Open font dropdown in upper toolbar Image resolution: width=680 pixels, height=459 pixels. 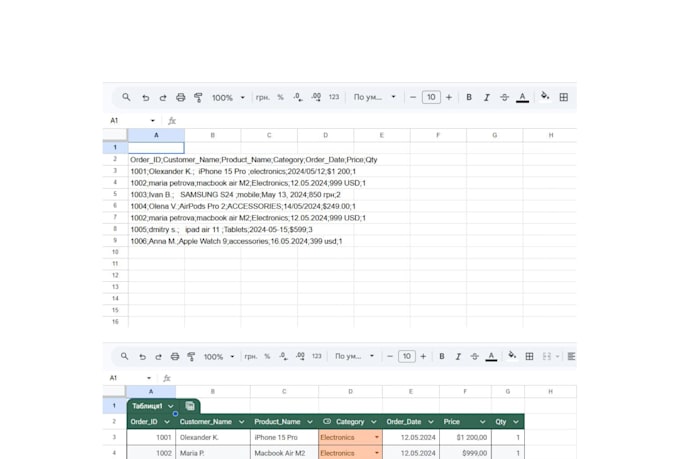[375, 97]
